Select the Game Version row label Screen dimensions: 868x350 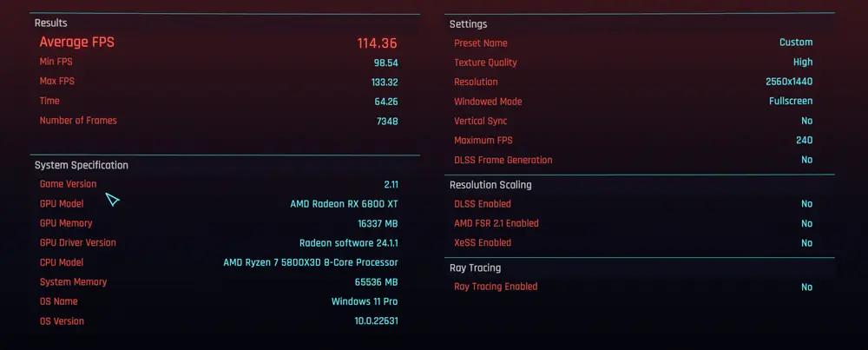[68, 184]
